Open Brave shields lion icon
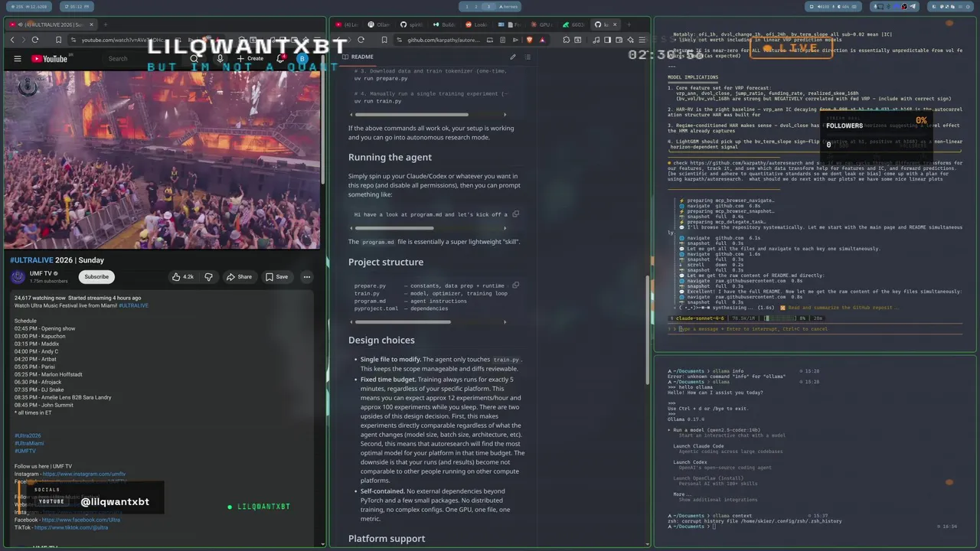The image size is (980, 551). 529,40
